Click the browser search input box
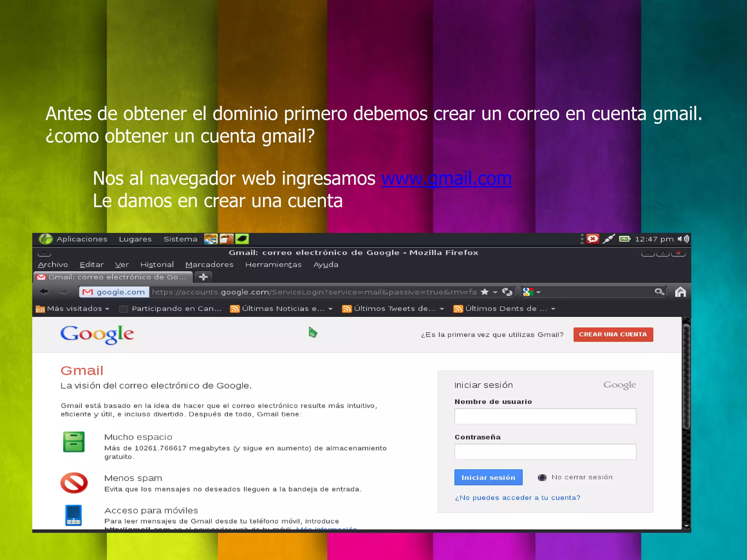747x560 pixels. [x=598, y=292]
